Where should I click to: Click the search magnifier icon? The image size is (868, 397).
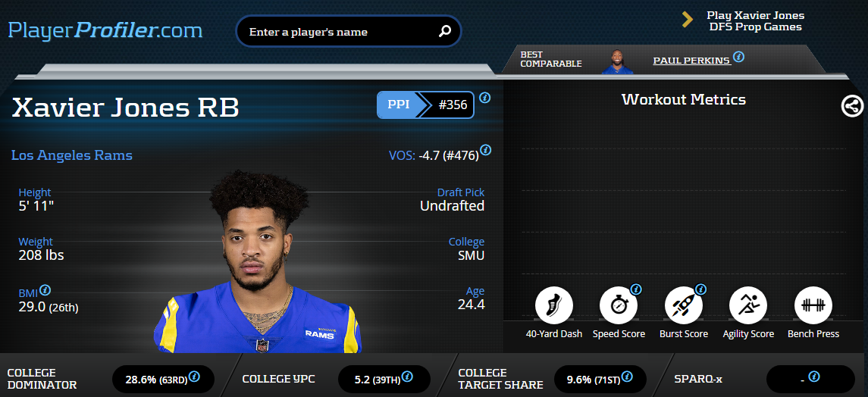[444, 32]
